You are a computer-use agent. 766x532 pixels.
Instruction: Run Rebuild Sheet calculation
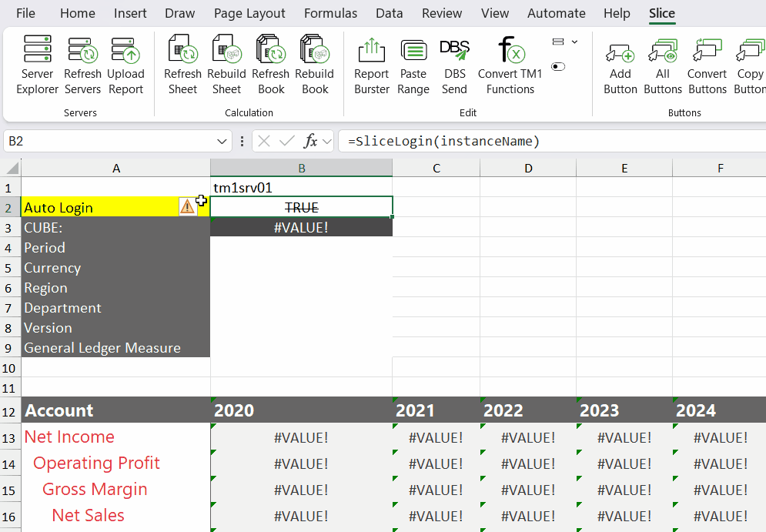[226, 65]
